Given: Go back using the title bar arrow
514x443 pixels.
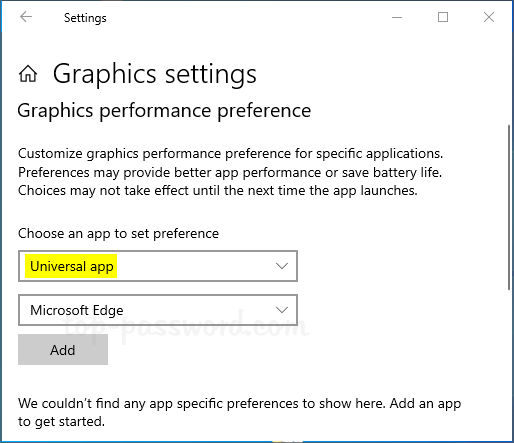Looking at the screenshot, I should click(26, 17).
